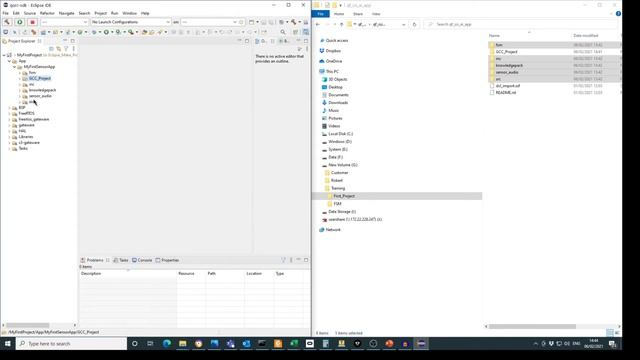Open the Home ribbon tab in File Explorer
640x360 pixels.
(339, 14)
